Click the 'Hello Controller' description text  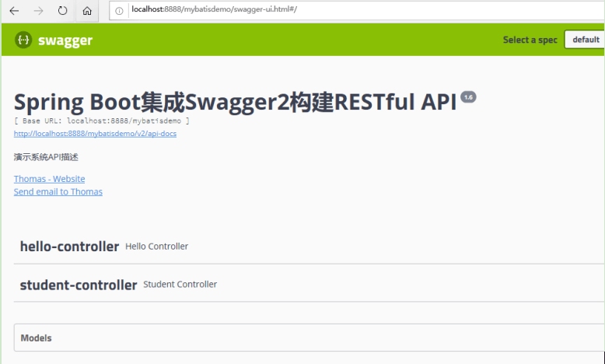point(156,247)
